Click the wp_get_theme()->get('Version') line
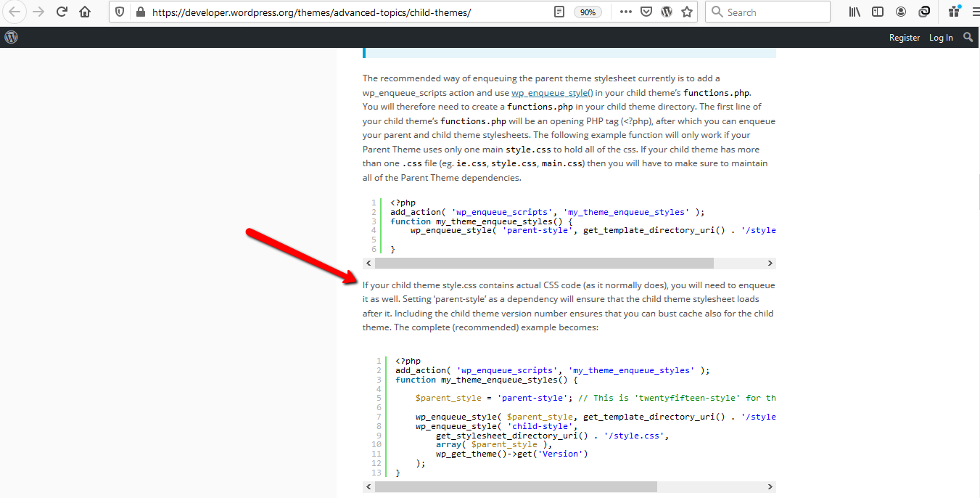The image size is (980, 498). 511,454
